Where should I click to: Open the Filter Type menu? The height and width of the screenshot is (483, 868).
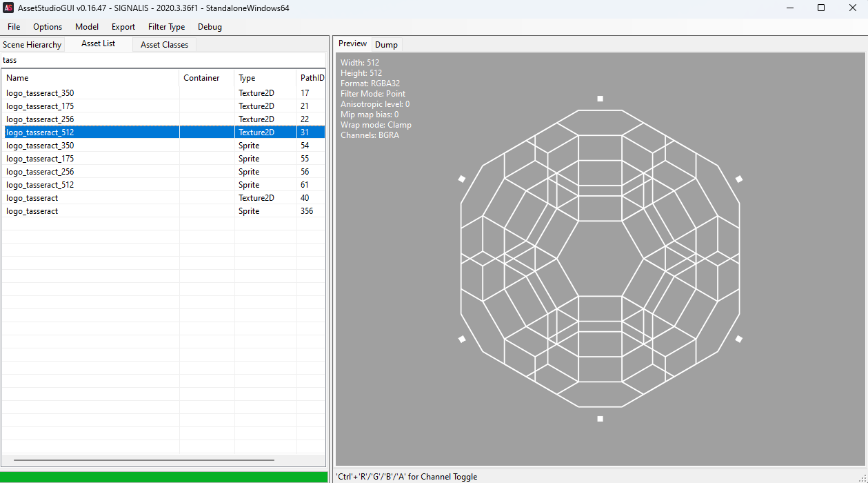click(166, 27)
